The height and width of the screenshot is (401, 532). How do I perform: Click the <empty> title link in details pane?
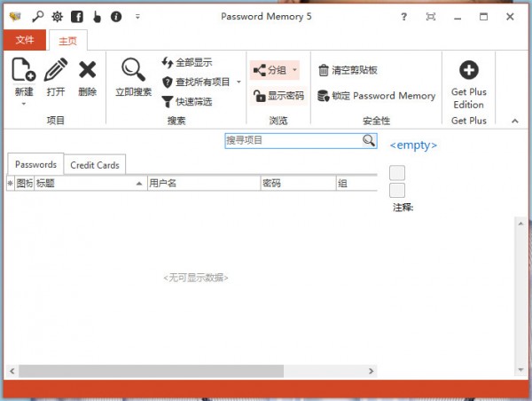(x=413, y=145)
